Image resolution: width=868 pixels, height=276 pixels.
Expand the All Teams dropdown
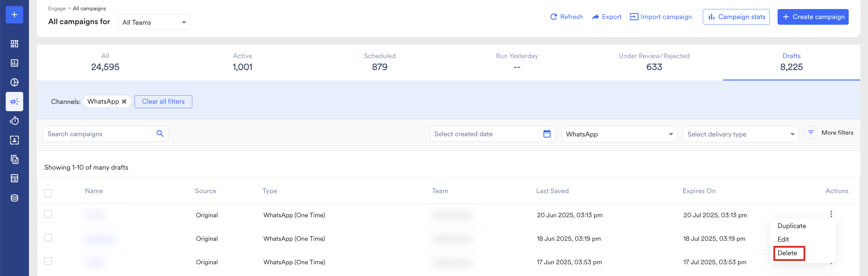(x=154, y=22)
